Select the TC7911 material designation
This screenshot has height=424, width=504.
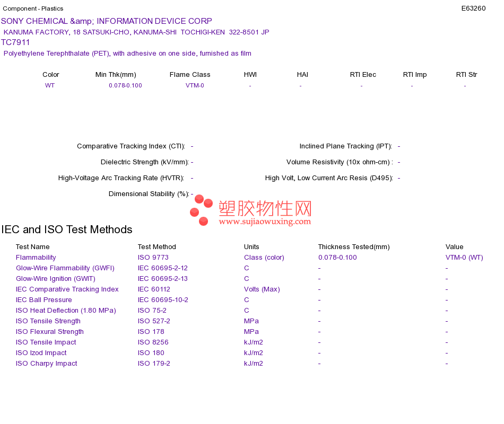(x=15, y=42)
